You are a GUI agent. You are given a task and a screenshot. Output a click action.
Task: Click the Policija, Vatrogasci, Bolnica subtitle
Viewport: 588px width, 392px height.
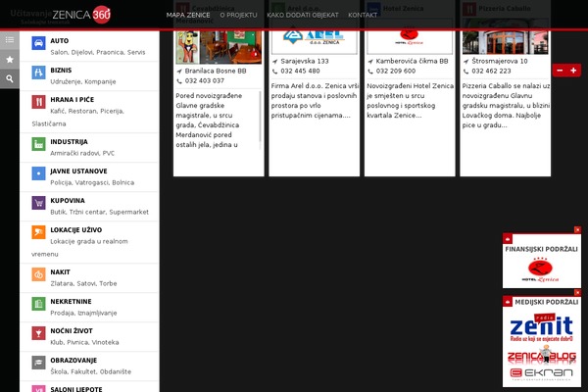(92, 182)
